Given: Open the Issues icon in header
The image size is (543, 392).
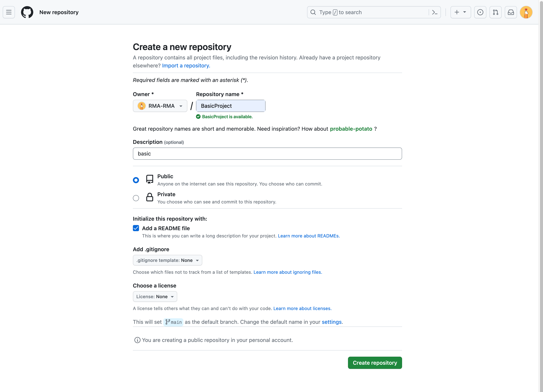Looking at the screenshot, I should pyautogui.click(x=480, y=12).
